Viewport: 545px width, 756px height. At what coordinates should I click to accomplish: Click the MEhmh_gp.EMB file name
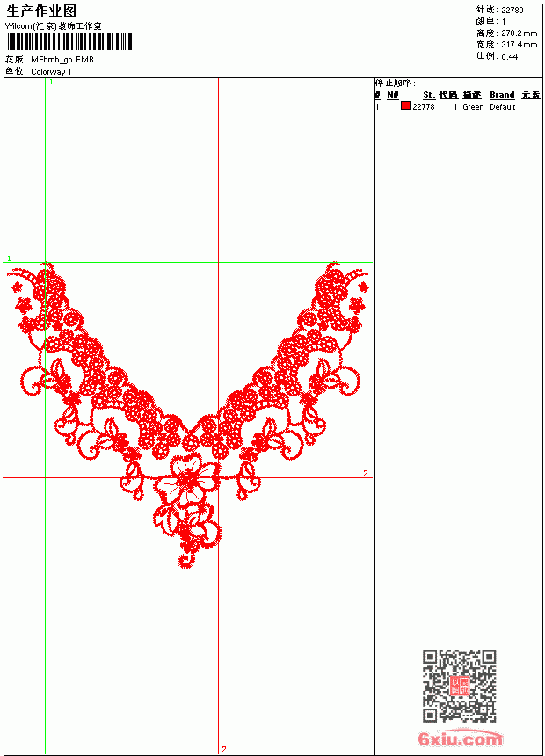coord(62,60)
